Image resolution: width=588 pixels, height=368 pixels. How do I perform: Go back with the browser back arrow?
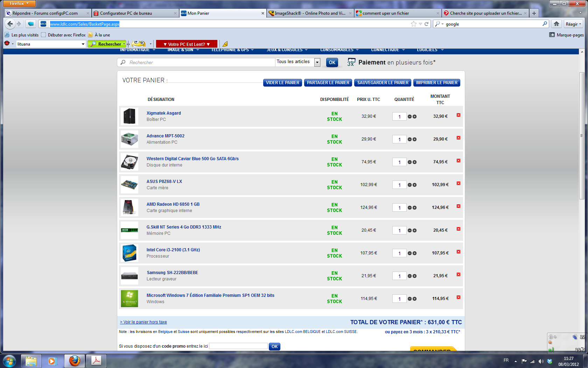click(10, 24)
